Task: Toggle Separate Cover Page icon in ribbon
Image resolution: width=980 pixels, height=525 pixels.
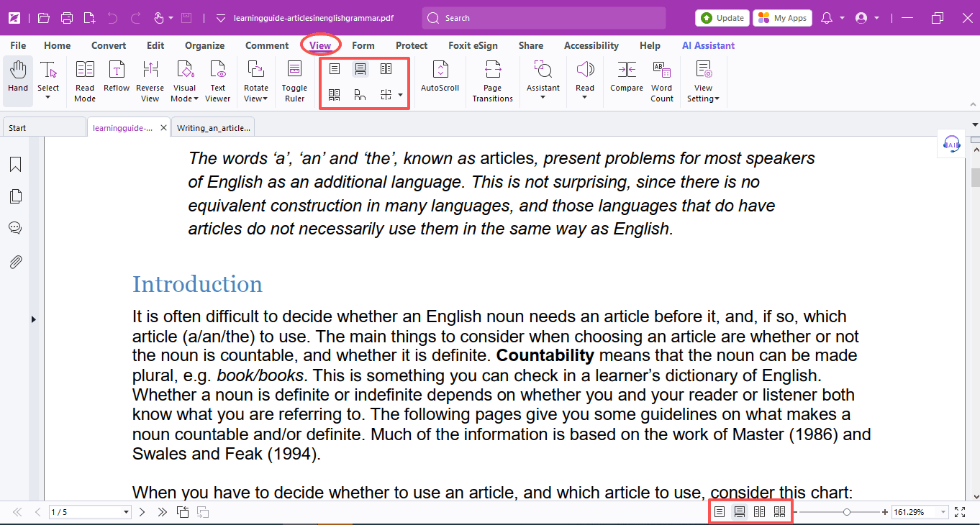Action: point(360,94)
